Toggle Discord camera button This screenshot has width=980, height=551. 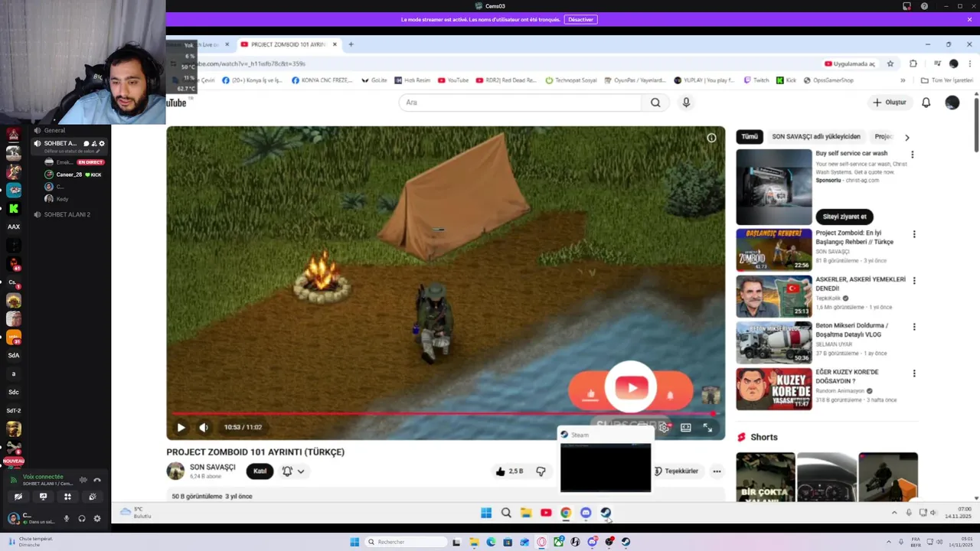[18, 497]
